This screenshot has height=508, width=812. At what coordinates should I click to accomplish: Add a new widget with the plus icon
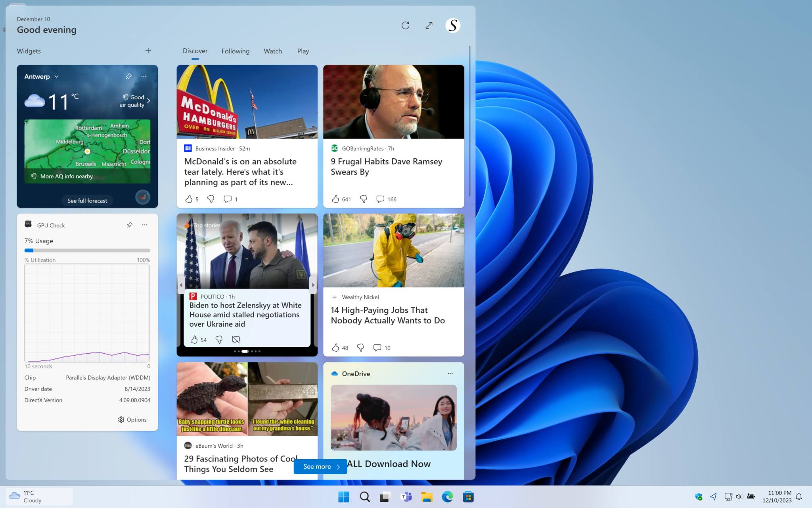(148, 50)
